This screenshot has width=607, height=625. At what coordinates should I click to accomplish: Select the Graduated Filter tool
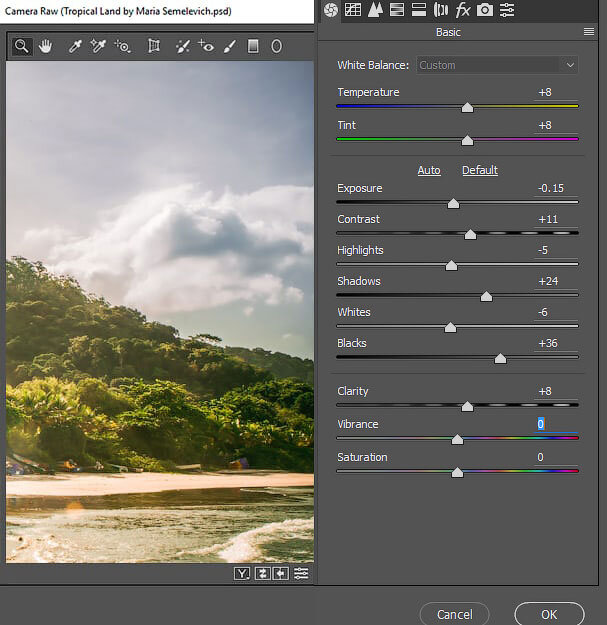pyautogui.click(x=253, y=46)
